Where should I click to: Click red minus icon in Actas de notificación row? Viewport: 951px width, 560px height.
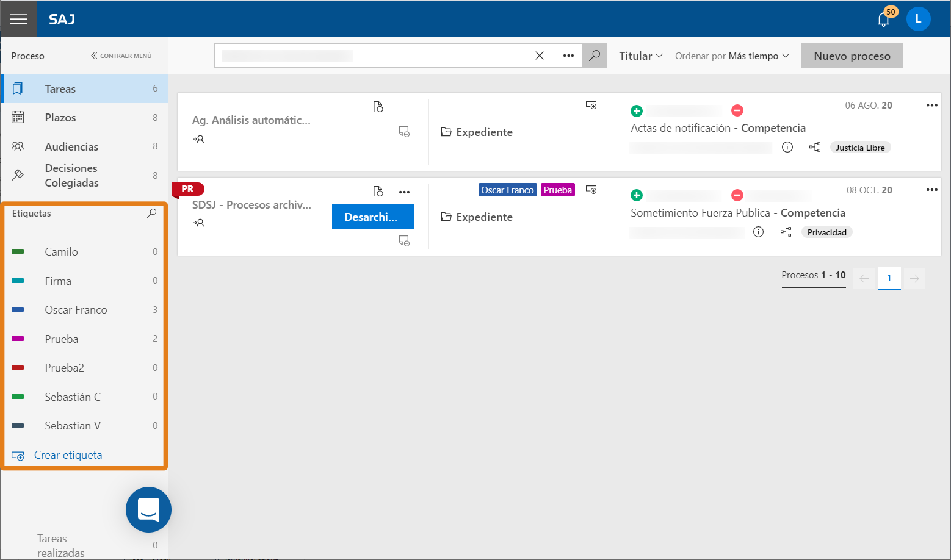tap(737, 110)
